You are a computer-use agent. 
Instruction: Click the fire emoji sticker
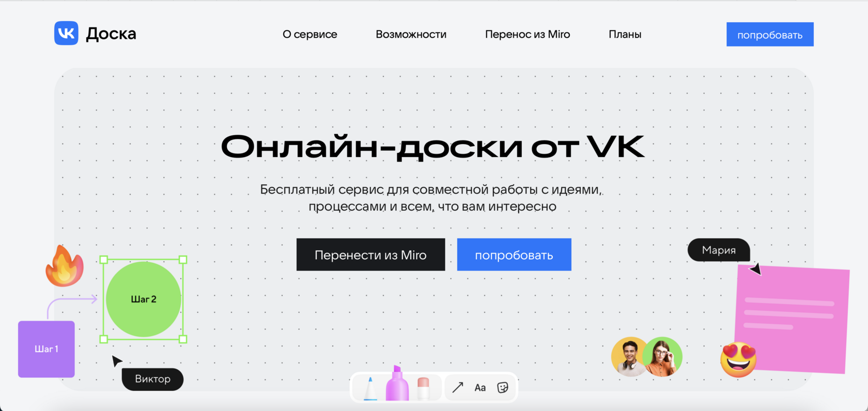[x=65, y=265]
